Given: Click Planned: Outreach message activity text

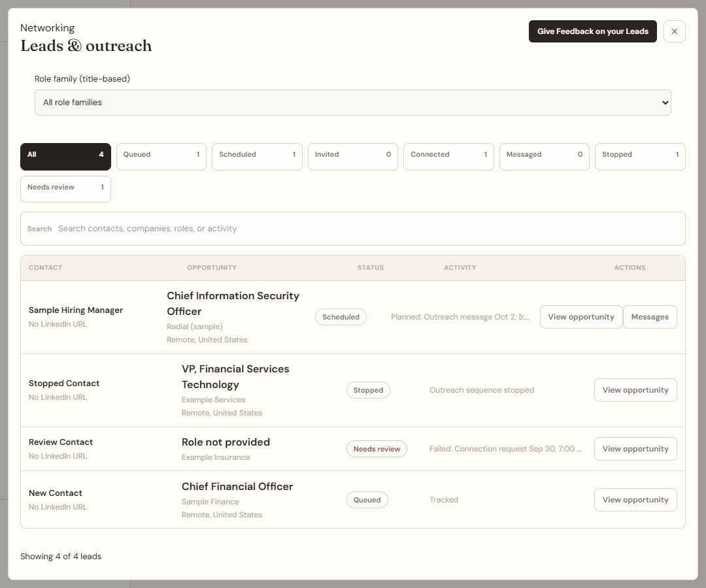Looking at the screenshot, I should (x=460, y=317).
